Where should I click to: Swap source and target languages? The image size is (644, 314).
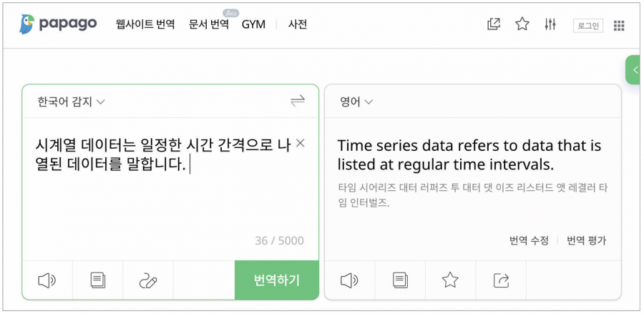(298, 101)
